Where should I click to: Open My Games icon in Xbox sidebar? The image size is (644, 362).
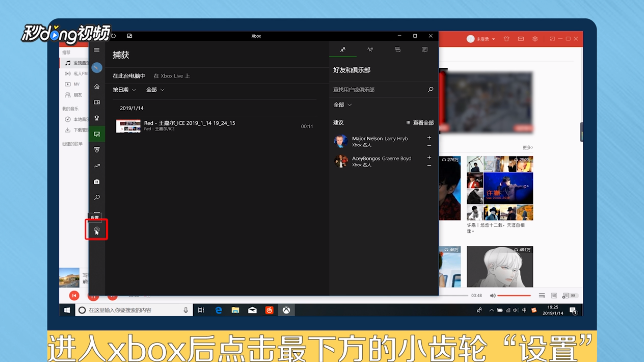(x=97, y=102)
